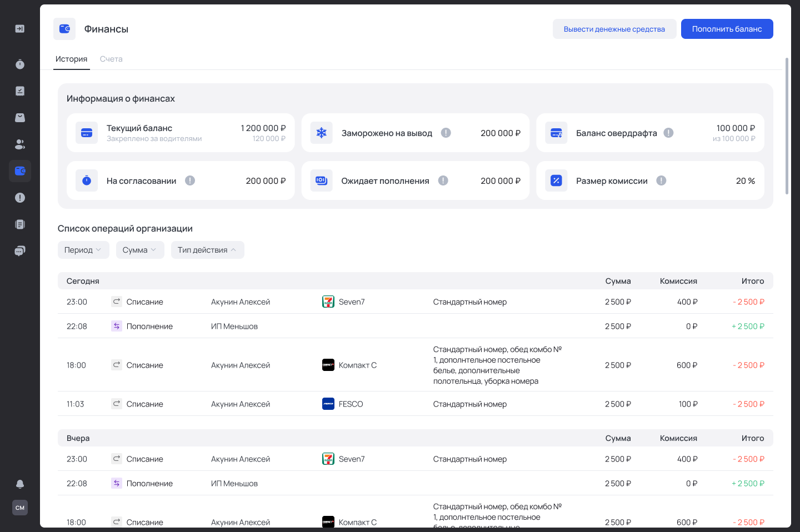Screen dimensions: 800x532
Task: Collapse the Тип действия filter dropdown
Action: (x=208, y=250)
